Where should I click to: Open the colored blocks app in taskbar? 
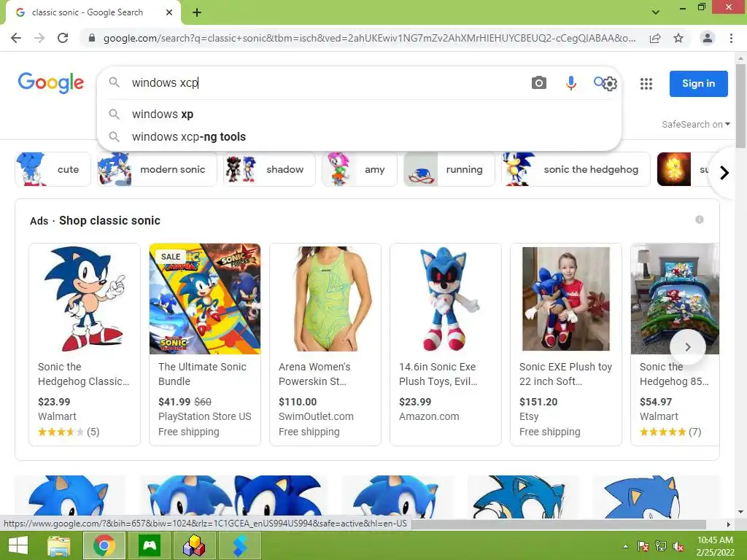click(194, 545)
